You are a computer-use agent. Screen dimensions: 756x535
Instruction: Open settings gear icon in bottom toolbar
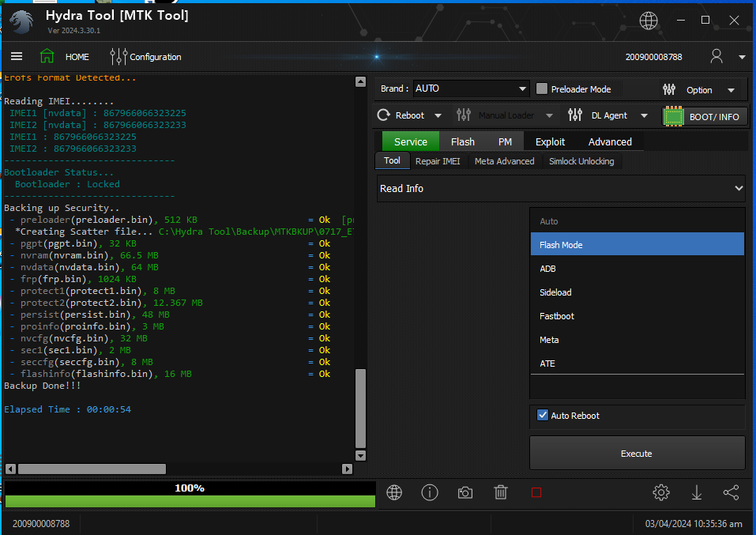661,492
